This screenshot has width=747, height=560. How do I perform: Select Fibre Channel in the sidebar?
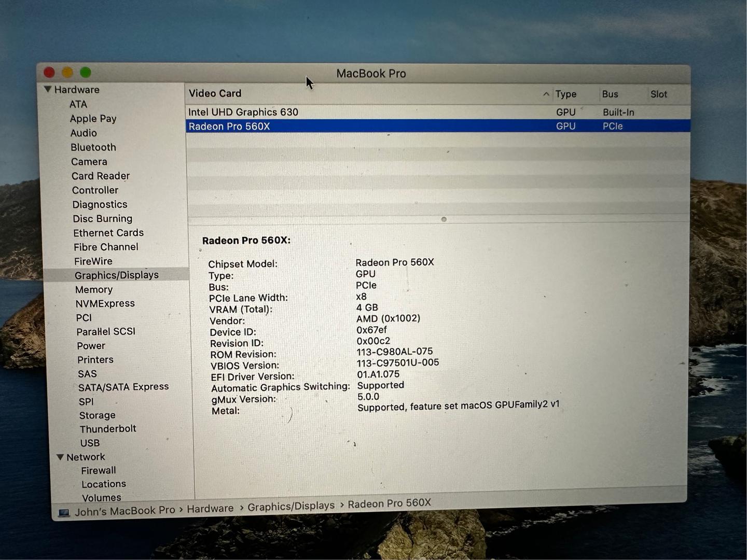pos(106,247)
